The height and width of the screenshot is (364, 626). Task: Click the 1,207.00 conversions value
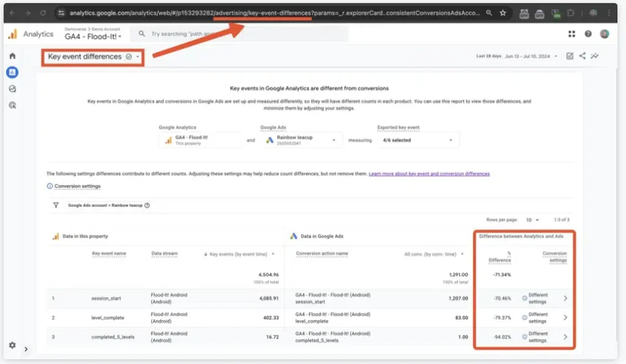coord(458,298)
